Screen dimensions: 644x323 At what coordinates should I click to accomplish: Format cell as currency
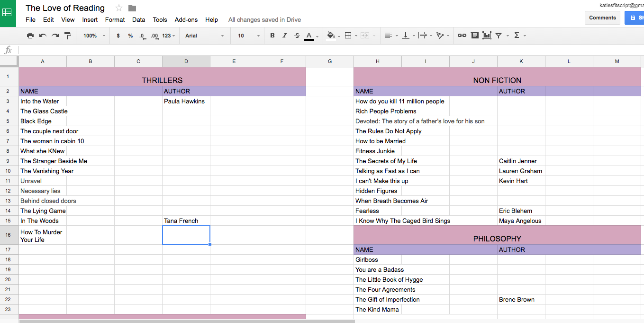(118, 36)
